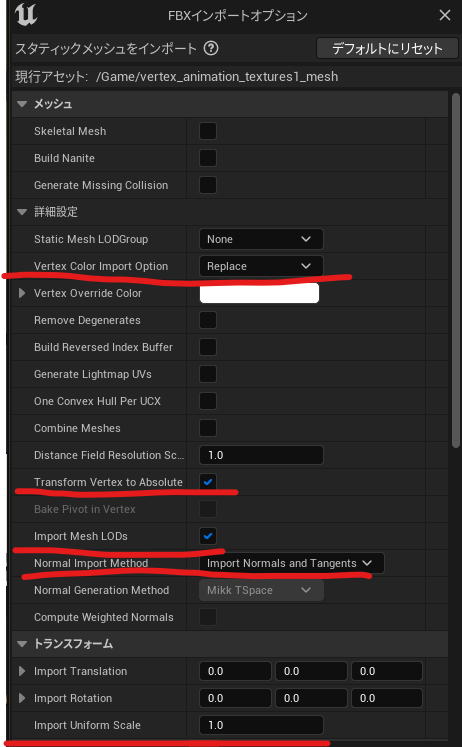This screenshot has height=747, width=462.
Task: Expand the Vertex Override Color row
Action: (x=22, y=293)
